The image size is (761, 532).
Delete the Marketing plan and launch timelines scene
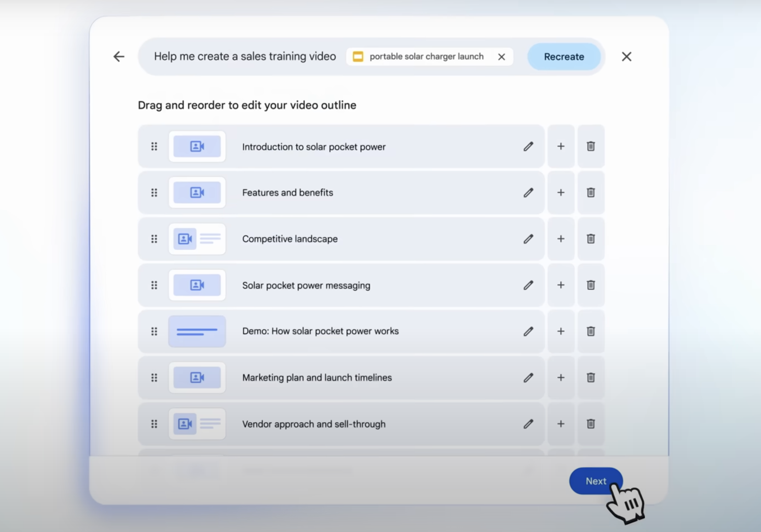point(591,377)
